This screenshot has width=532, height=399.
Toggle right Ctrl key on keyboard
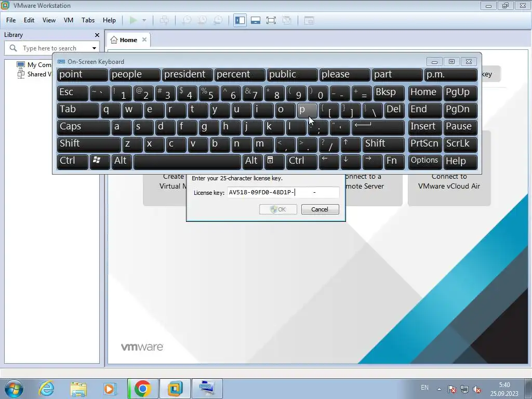(302, 161)
